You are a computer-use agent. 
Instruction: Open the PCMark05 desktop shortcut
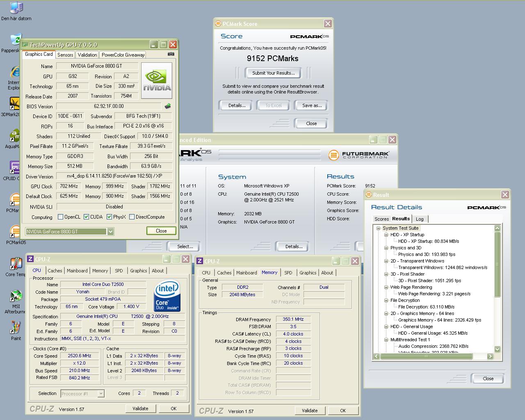16,235
